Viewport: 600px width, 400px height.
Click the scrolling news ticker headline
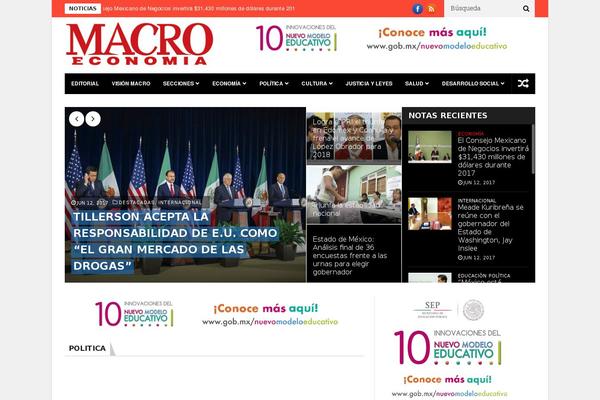pos(199,8)
